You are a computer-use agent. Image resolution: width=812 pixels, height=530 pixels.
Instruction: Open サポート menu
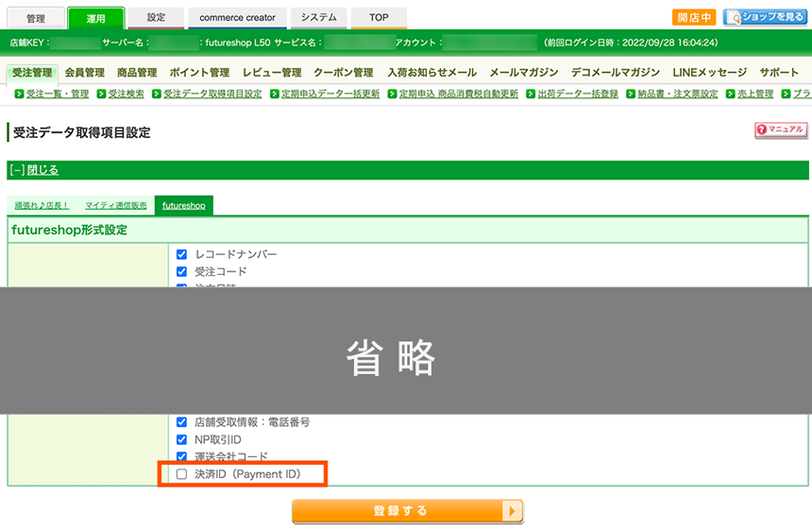point(779,73)
